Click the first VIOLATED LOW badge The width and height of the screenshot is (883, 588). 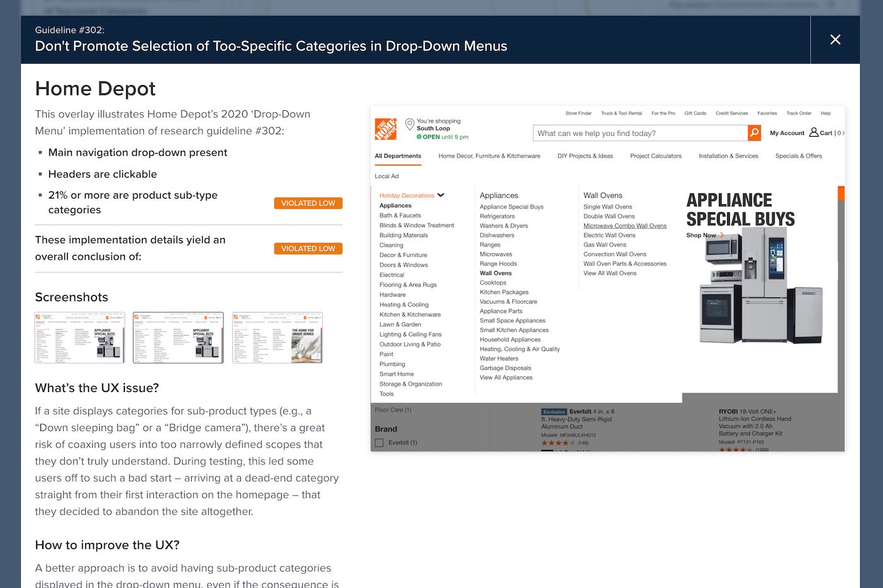click(308, 204)
